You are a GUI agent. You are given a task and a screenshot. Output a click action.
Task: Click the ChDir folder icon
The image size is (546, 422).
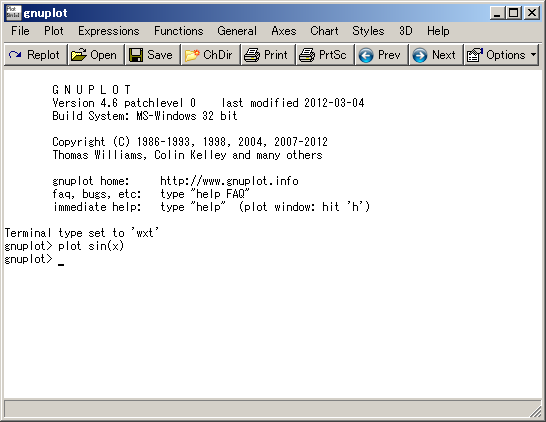coord(192,55)
